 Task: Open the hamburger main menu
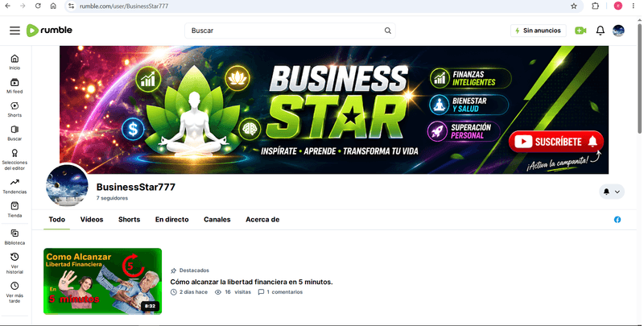(14, 31)
